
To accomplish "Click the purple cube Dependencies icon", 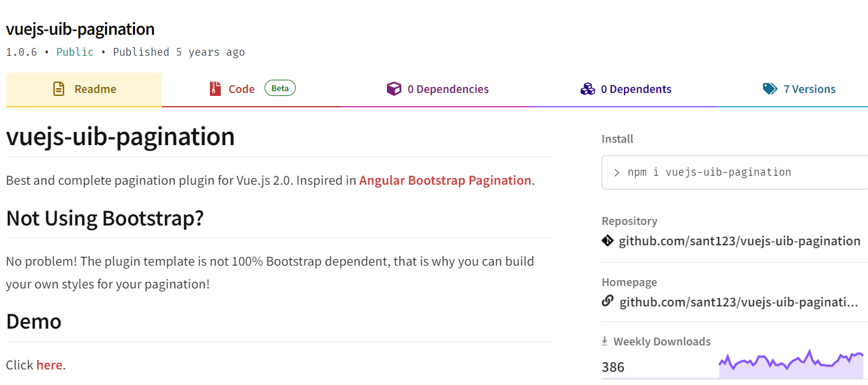I will (x=394, y=89).
